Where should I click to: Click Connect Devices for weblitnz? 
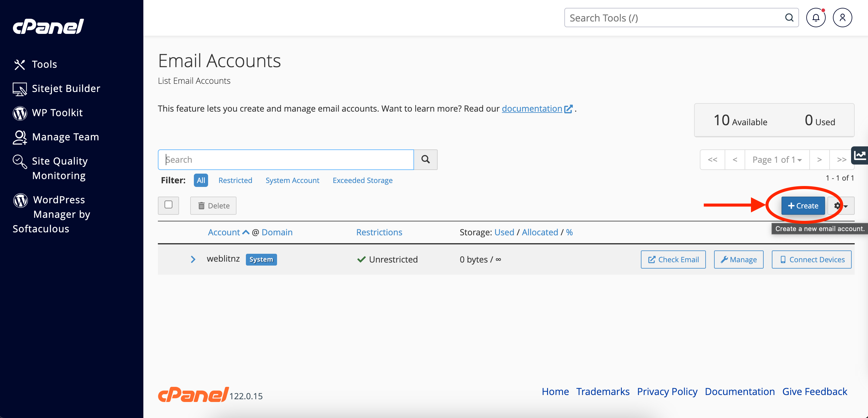[x=811, y=259]
